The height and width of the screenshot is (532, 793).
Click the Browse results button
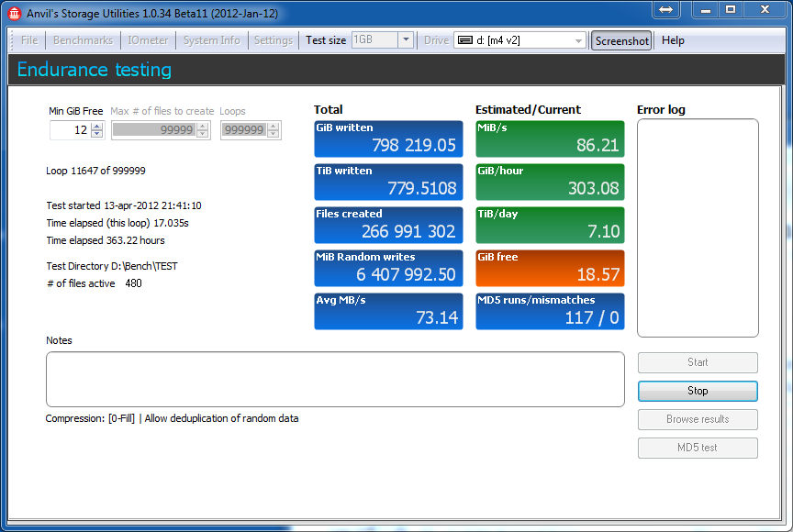[698, 419]
